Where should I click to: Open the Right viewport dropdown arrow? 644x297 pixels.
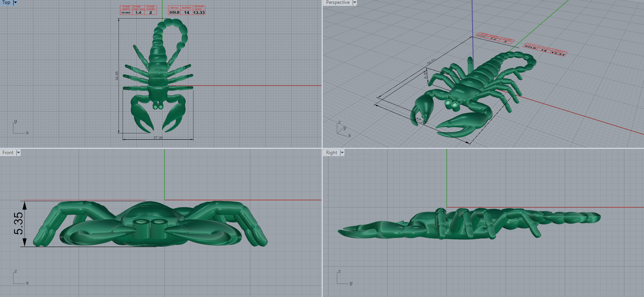click(342, 153)
